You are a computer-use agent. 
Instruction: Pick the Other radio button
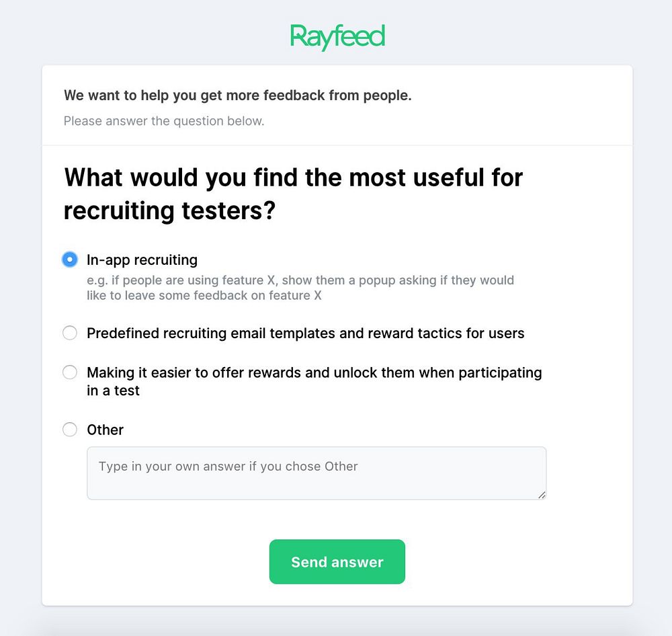(x=70, y=430)
